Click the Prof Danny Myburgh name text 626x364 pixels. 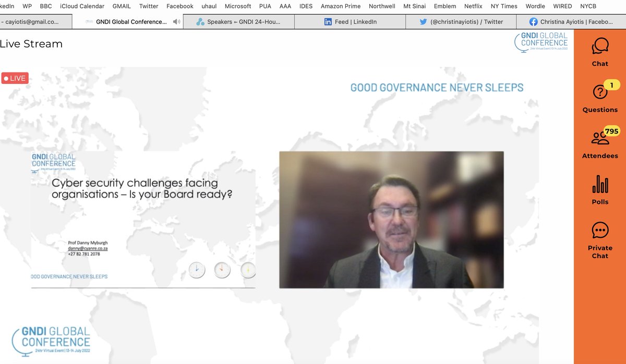(88, 243)
